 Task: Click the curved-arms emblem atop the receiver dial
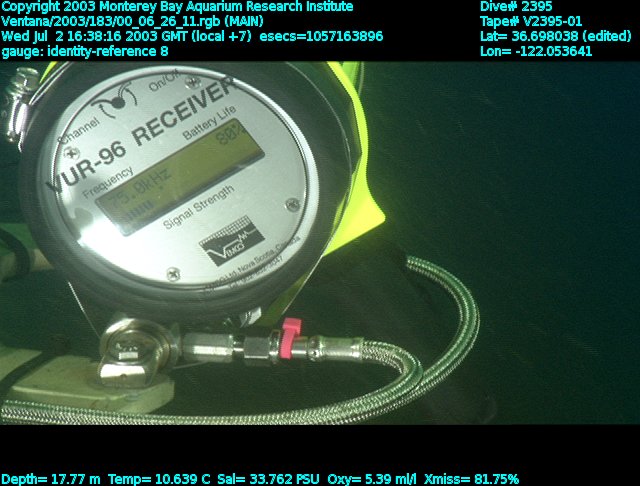point(116,100)
